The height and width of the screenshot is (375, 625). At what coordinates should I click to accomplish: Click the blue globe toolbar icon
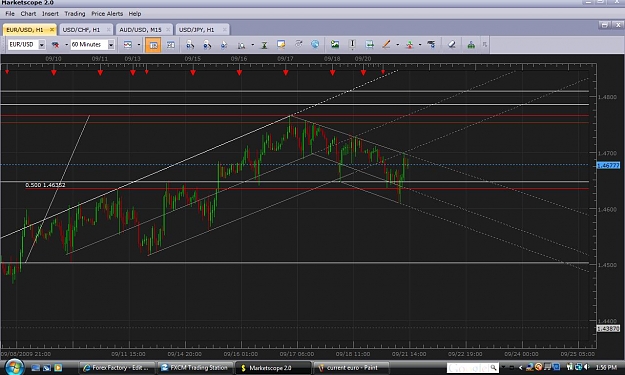pos(315,44)
